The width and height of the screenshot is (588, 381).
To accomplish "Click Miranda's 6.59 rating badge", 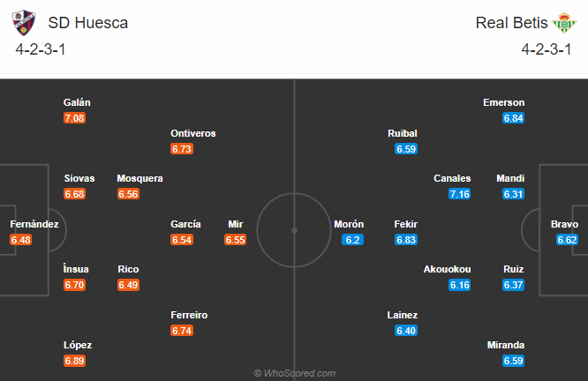I will 513,362.
